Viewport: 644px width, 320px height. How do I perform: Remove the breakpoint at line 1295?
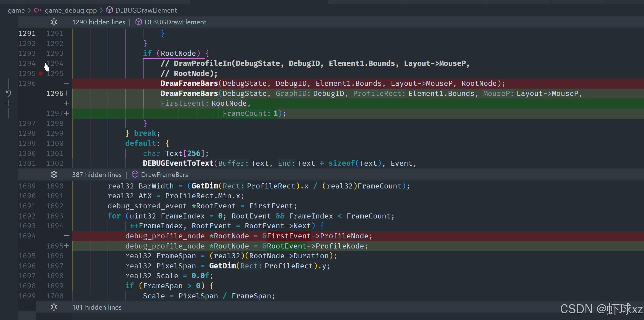click(x=41, y=73)
